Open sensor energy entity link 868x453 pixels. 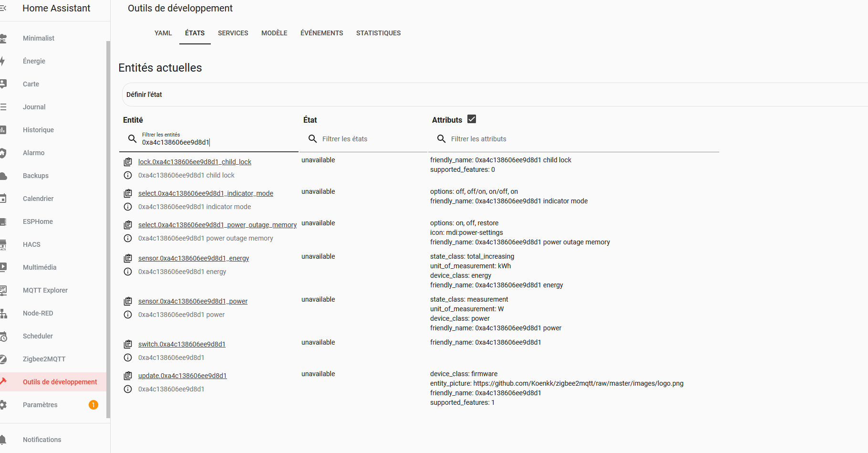click(194, 258)
